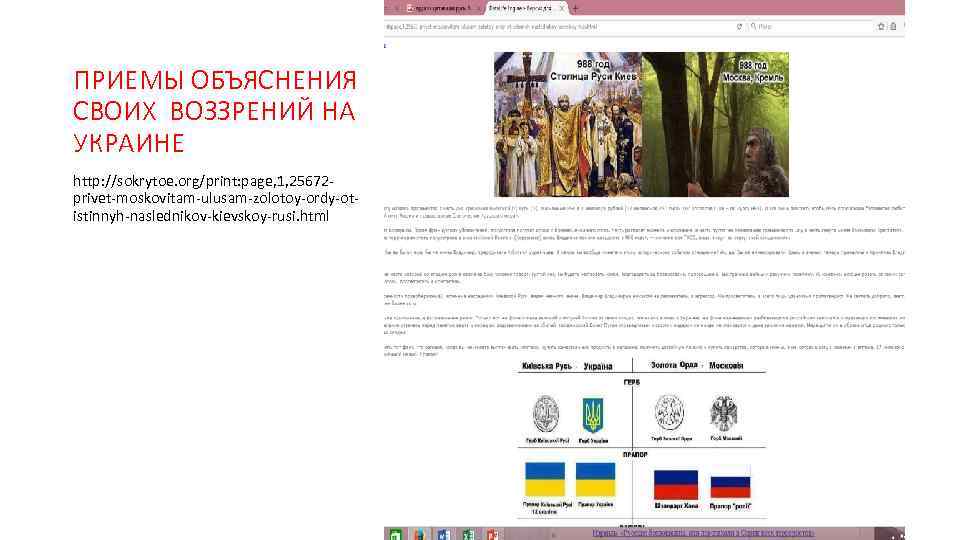
Task: Open Word from the taskbar
Action: 444,534
